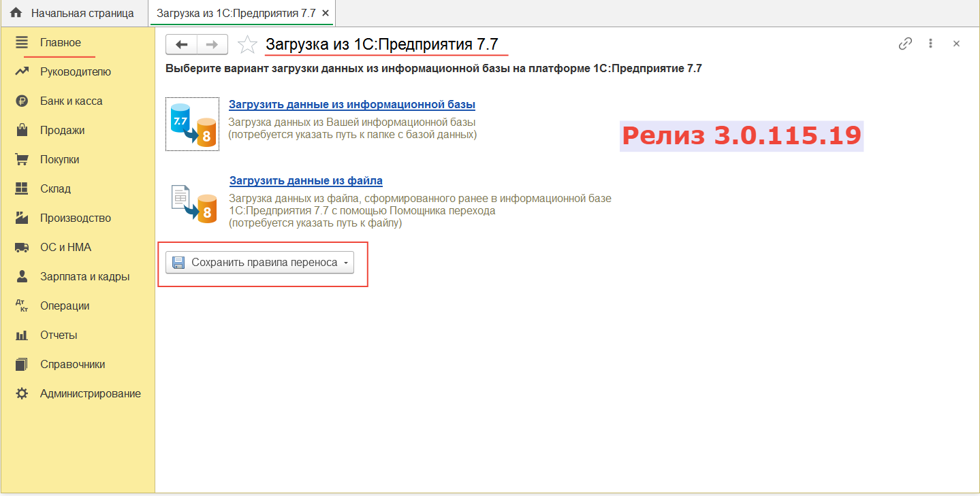The image size is (980, 496).
Task: Click the Производство factory icon
Action: tap(22, 218)
